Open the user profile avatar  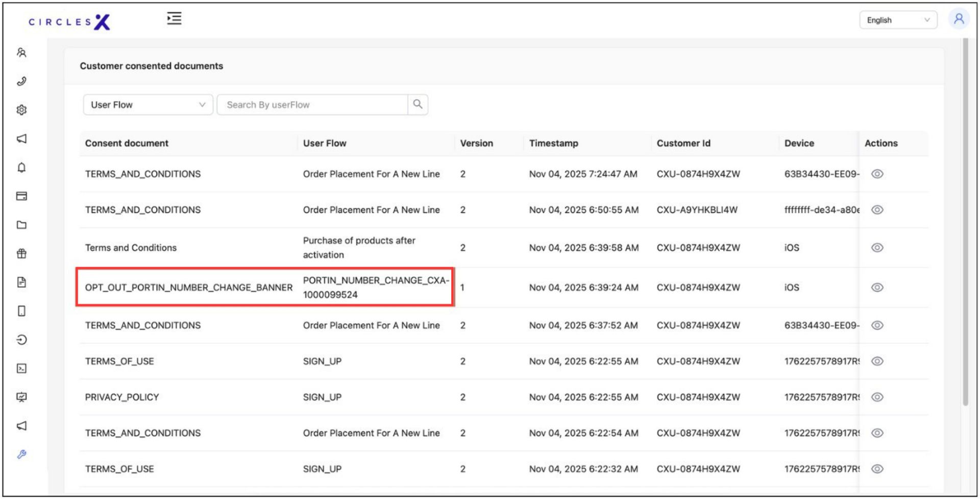[x=959, y=19]
